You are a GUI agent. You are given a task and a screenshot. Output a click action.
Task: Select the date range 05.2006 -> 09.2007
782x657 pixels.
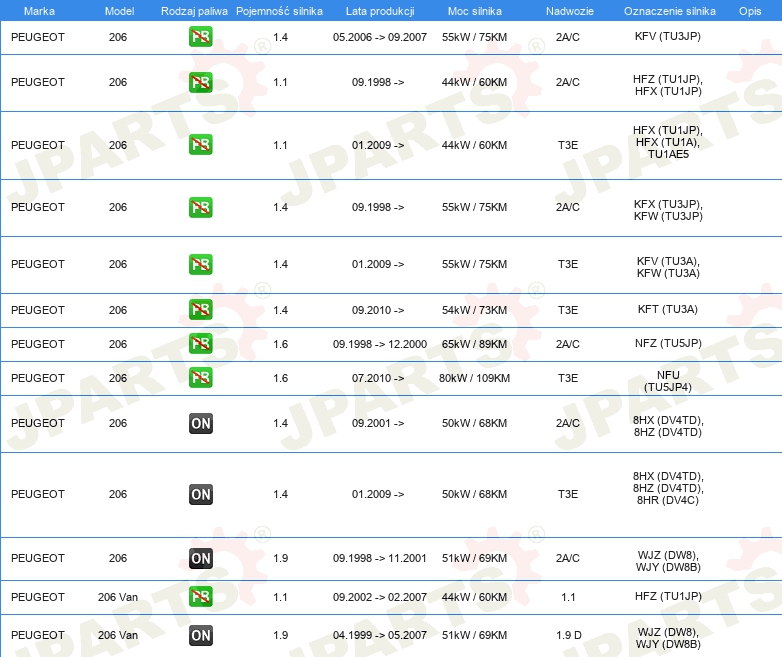click(380, 37)
